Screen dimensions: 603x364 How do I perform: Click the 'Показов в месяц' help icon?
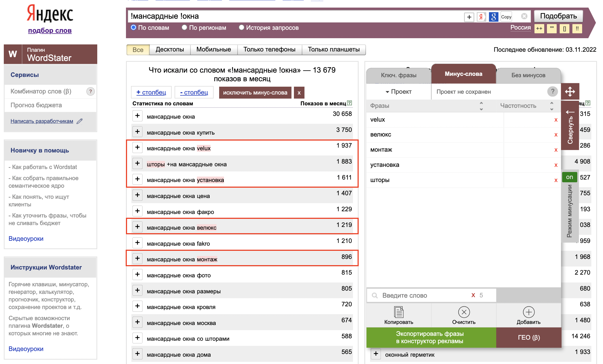pos(349,103)
